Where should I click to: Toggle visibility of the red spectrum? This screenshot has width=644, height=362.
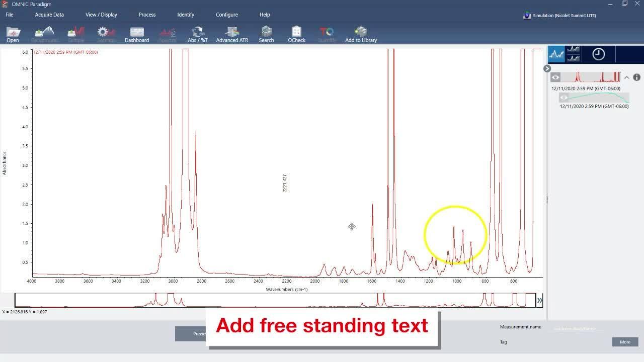(555, 77)
